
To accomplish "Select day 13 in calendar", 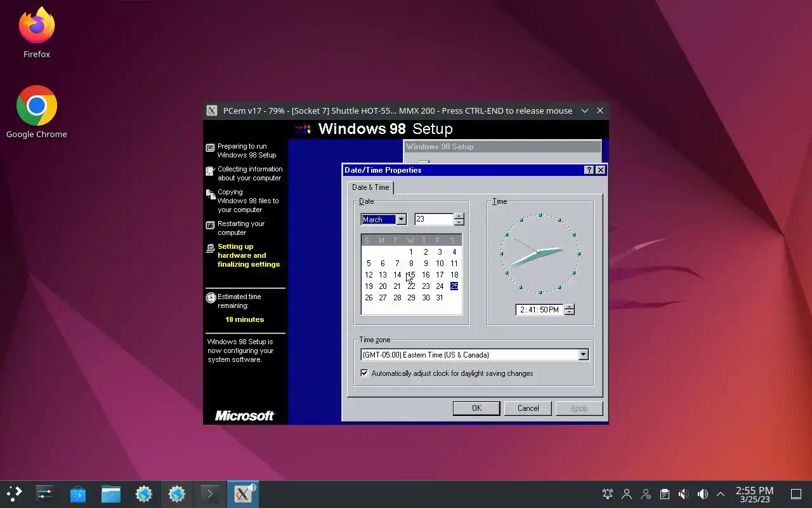I will (x=383, y=275).
